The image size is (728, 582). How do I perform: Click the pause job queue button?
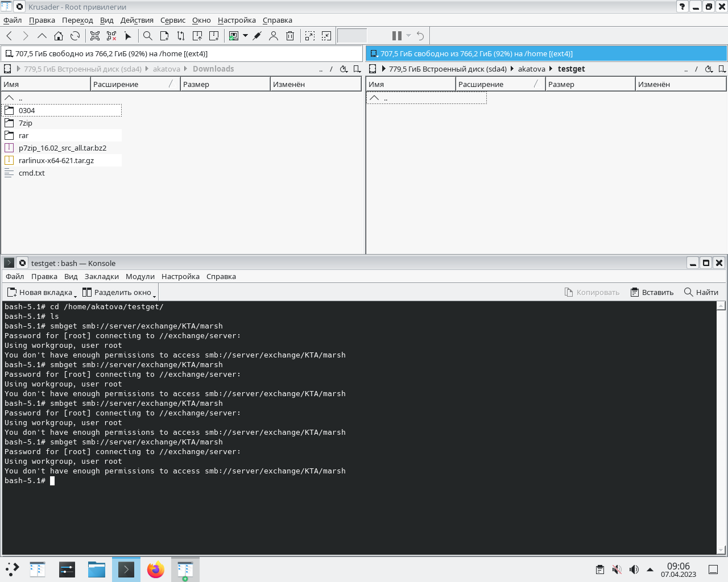[x=397, y=36]
